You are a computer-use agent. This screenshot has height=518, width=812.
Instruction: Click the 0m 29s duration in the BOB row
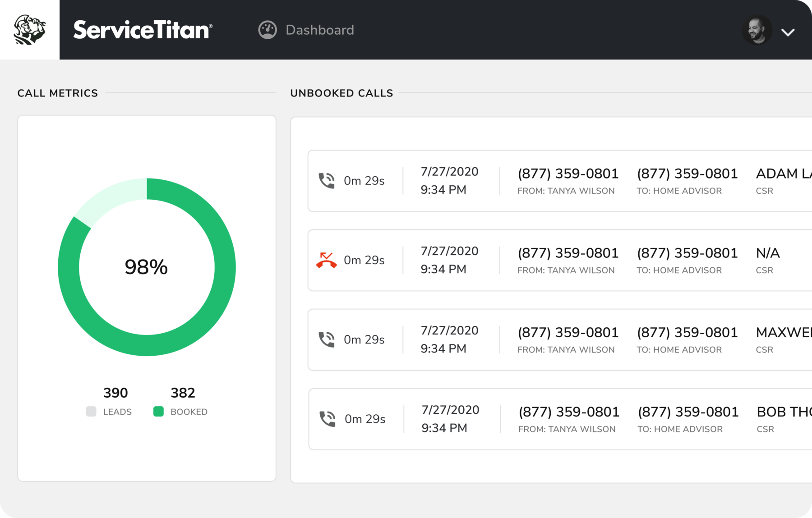point(365,419)
